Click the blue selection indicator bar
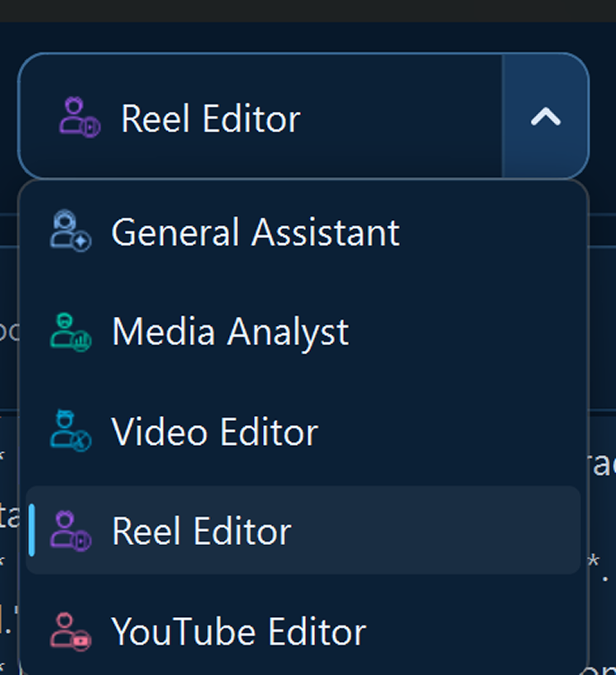Viewport: 616px width, 675px height. (31, 530)
